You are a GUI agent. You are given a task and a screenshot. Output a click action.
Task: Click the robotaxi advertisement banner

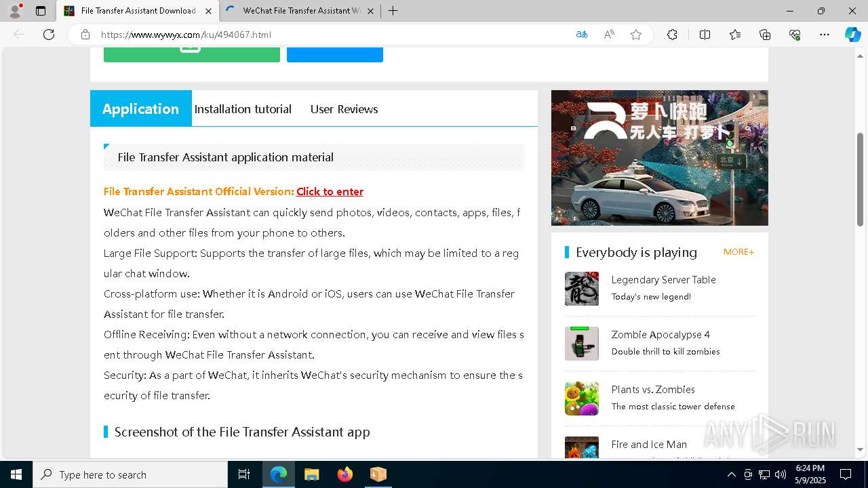pos(660,158)
